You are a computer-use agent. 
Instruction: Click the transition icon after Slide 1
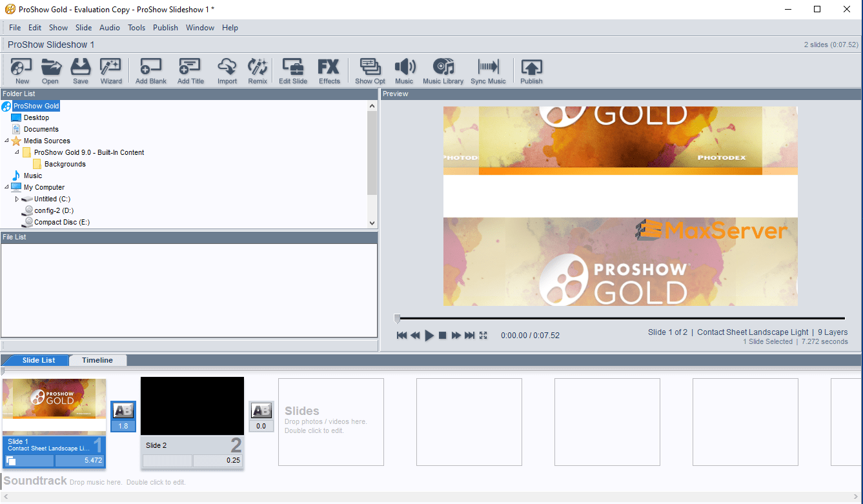coord(123,410)
